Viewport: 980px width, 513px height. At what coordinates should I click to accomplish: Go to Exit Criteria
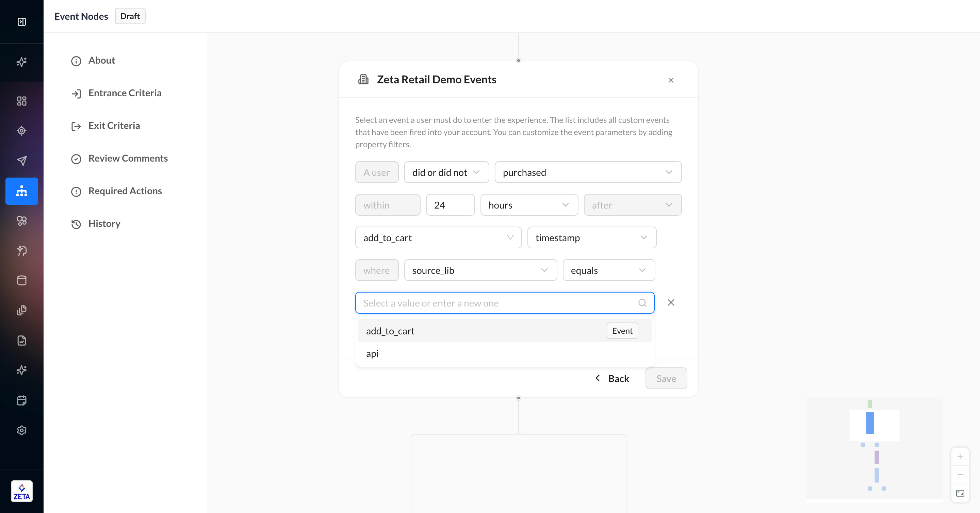click(105, 126)
